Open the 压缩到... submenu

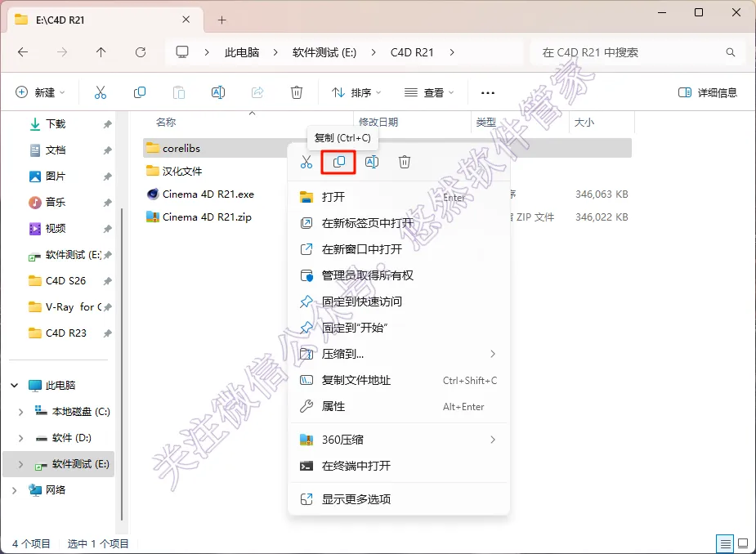pyautogui.click(x=398, y=354)
